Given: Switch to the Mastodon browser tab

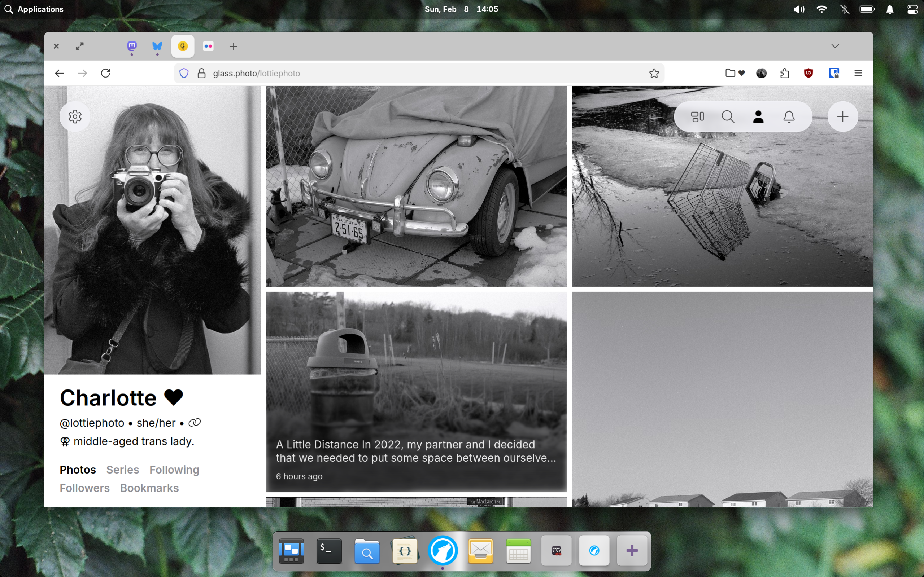Looking at the screenshot, I should coord(132,46).
